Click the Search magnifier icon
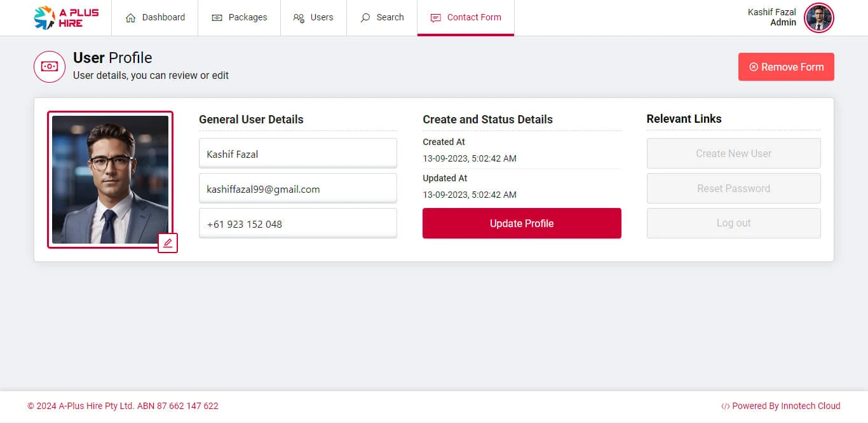This screenshot has width=868, height=423. (x=365, y=18)
